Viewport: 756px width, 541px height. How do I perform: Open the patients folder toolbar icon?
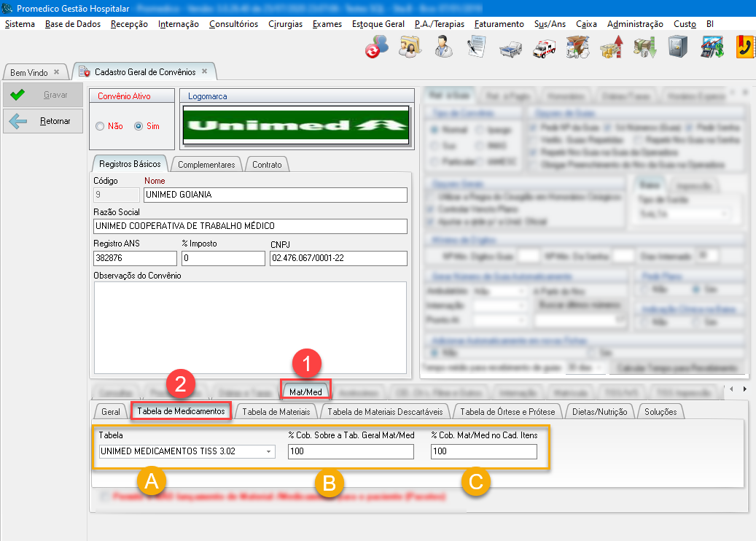(x=410, y=47)
